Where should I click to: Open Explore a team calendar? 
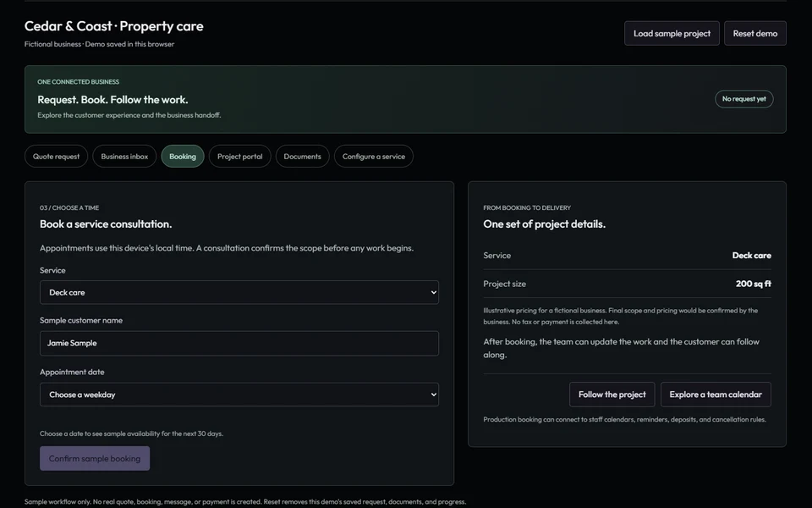(716, 395)
